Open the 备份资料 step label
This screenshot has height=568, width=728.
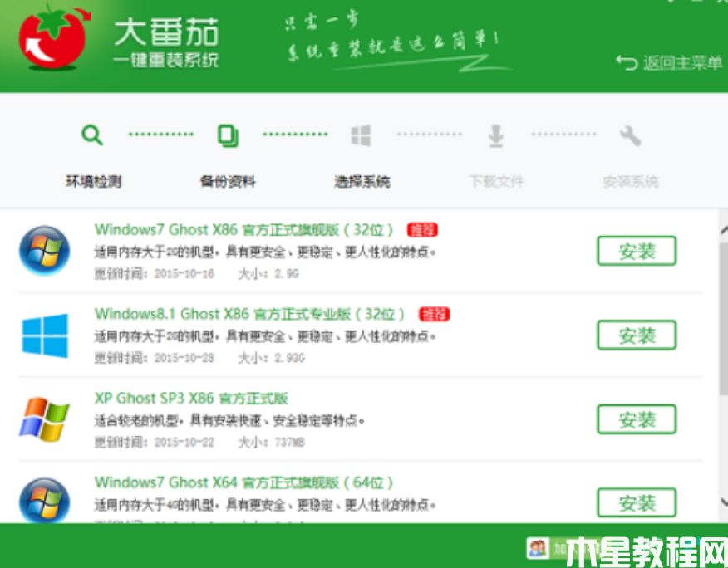[228, 181]
